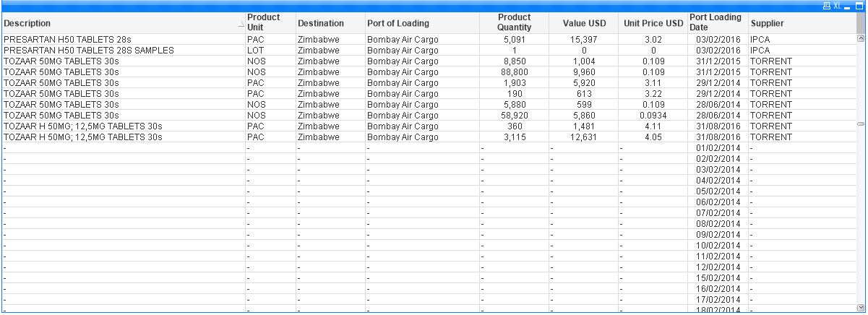Sort by the Value USD header
The width and height of the screenshot is (868, 315).
point(584,23)
